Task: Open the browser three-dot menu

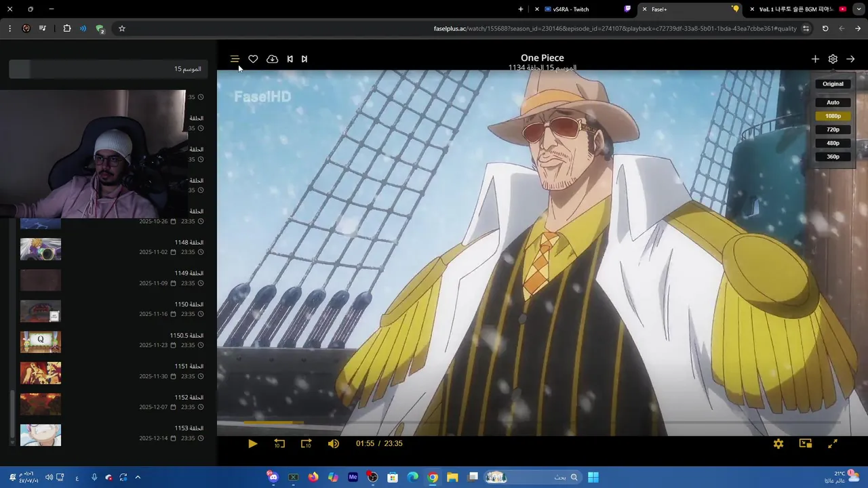Action: 9,28
